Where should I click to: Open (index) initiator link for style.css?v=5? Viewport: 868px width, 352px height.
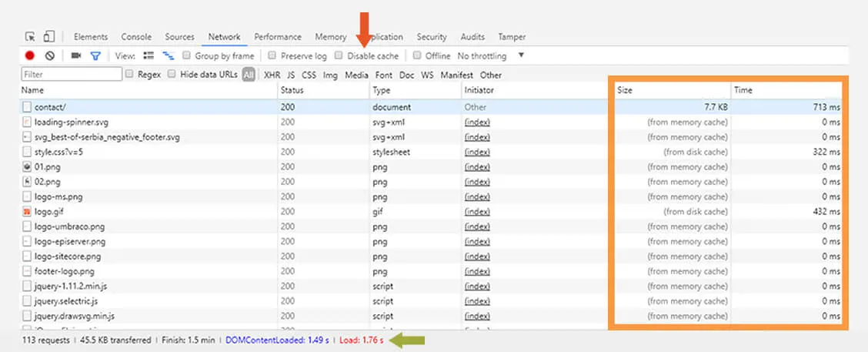pos(477,152)
